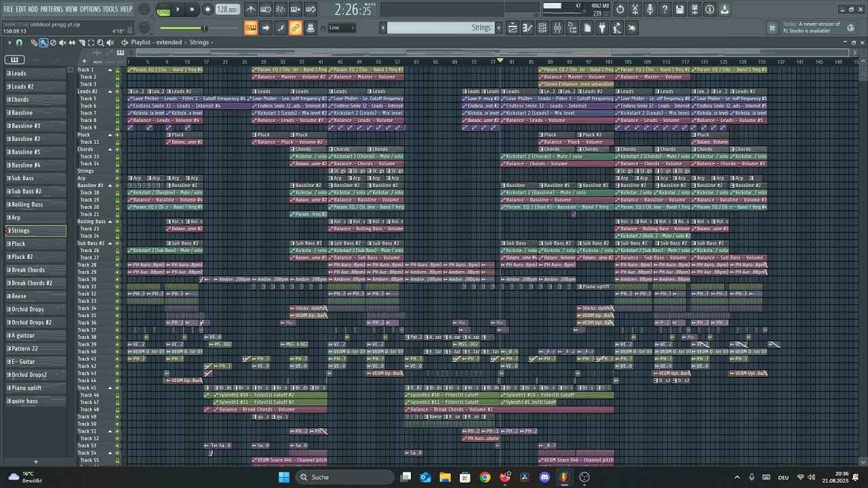The image size is (868, 488).
Task: Collapse the Pluck track group arrow
Action: click(x=110, y=135)
